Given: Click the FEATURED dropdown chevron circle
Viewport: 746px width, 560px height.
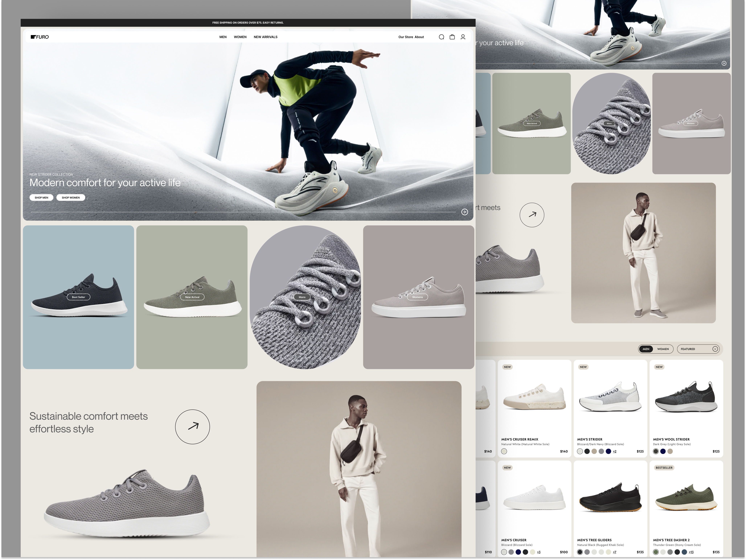Looking at the screenshot, I should [715, 349].
